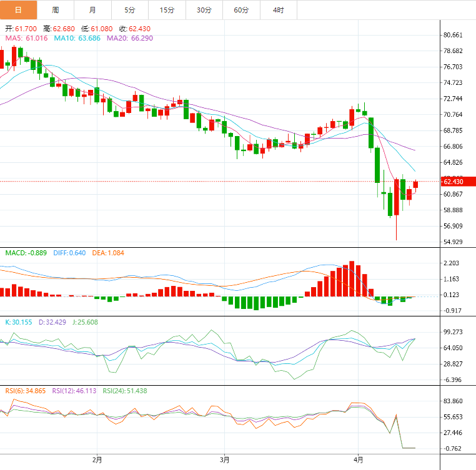Viewport: 476px width, 470px height.
Task: Open the 30分 timeframe tab
Action: 204,10
